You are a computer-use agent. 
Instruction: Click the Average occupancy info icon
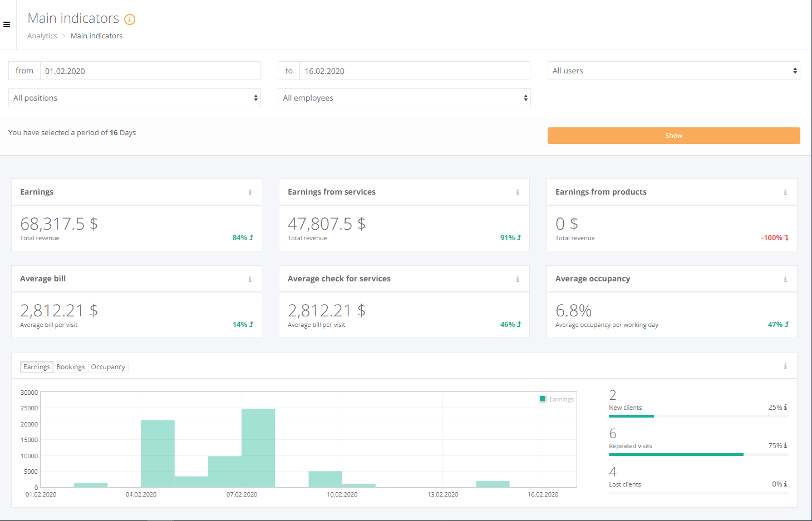pyautogui.click(x=785, y=279)
